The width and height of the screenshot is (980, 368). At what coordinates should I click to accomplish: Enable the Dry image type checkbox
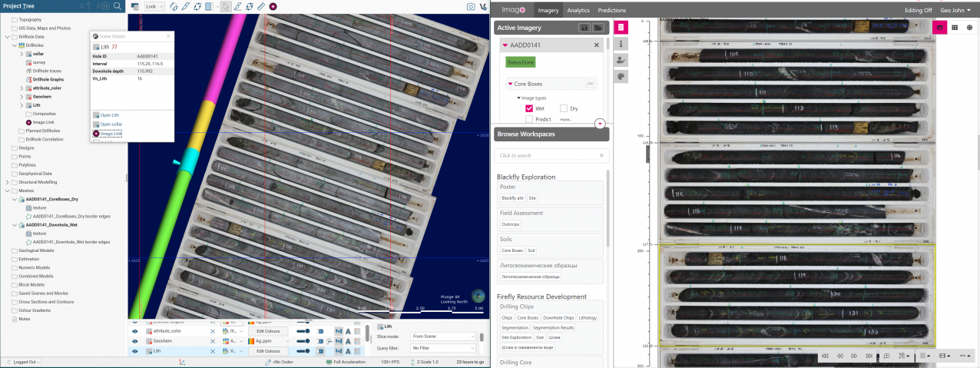coord(564,108)
